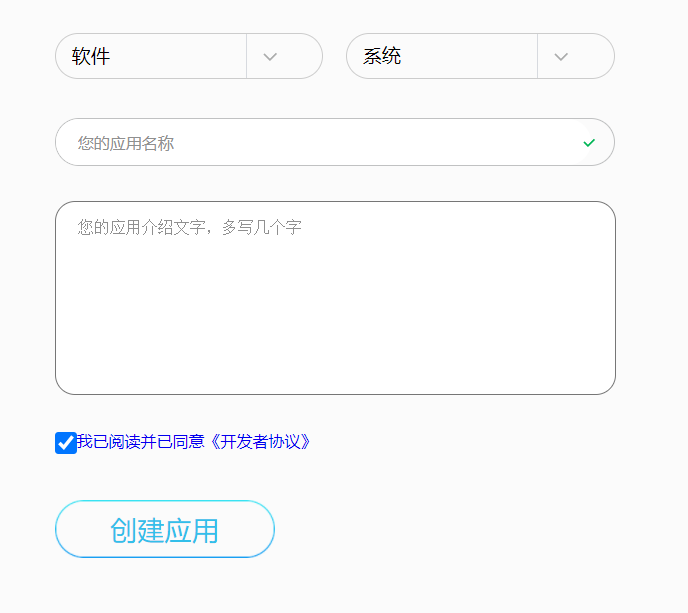This screenshot has width=688, height=613.
Task: Place cursor on the 您的应用名称 placeholder
Action: (126, 144)
